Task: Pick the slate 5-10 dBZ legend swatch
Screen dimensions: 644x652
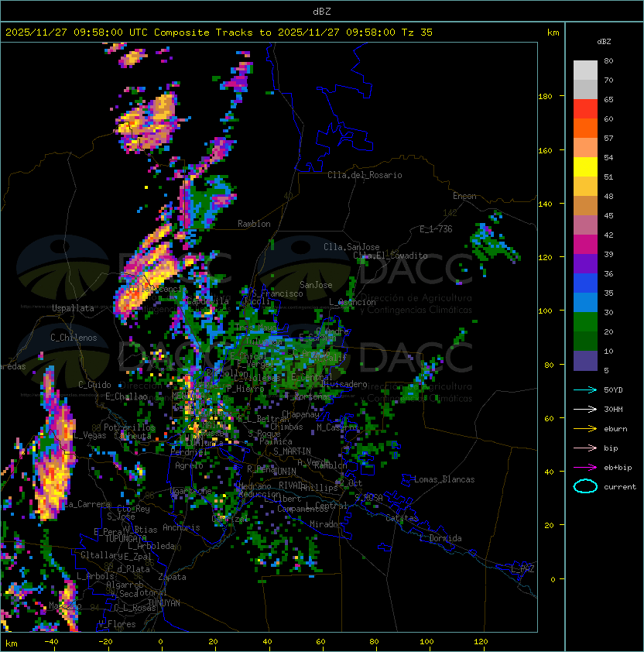Action: [x=585, y=361]
